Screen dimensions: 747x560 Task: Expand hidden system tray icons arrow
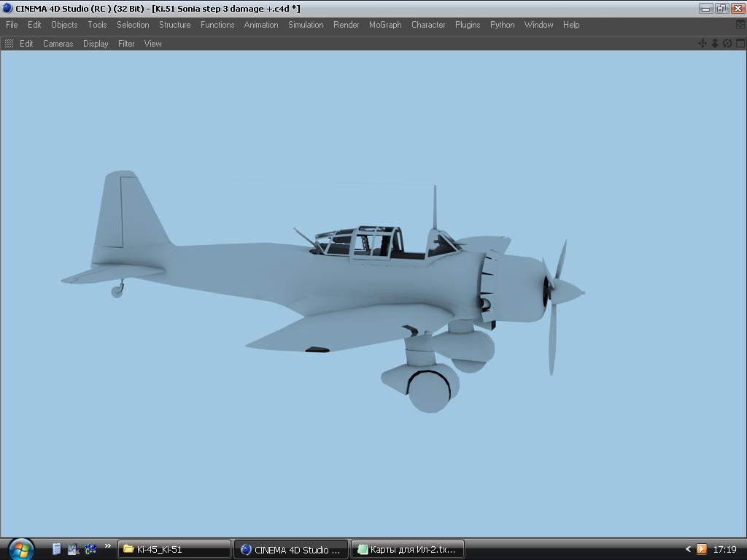coord(687,549)
